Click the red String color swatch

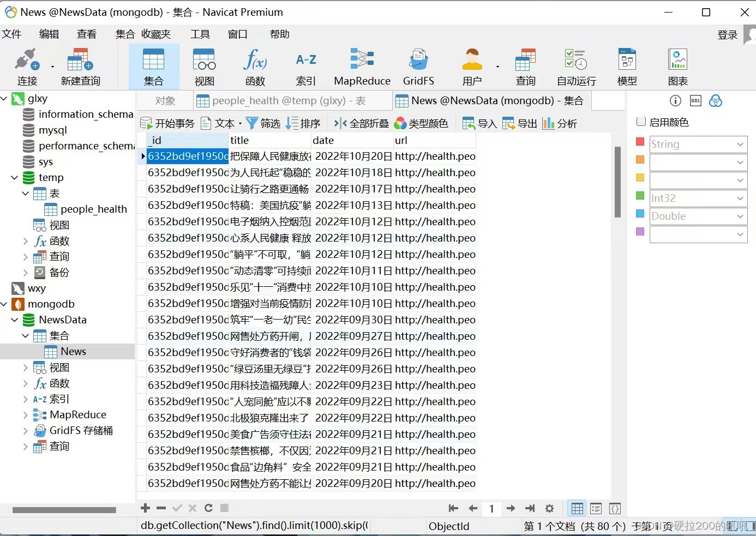[640, 142]
